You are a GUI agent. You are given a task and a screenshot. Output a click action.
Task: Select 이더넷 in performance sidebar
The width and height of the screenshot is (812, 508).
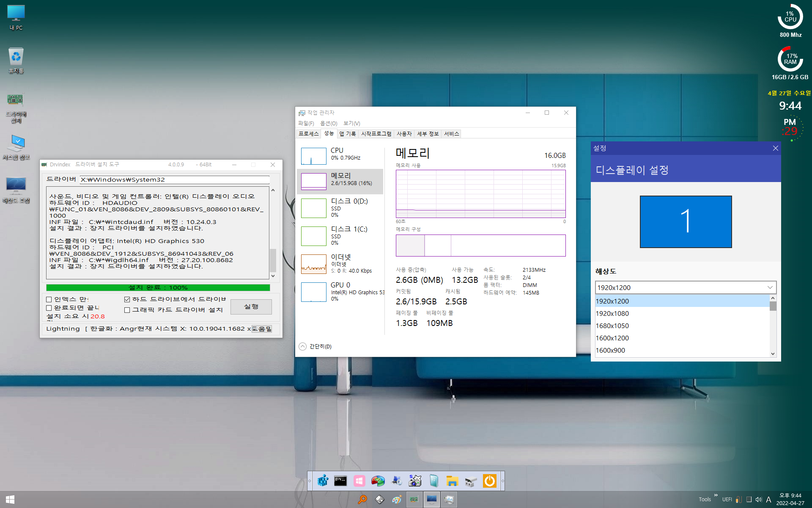coord(340,264)
